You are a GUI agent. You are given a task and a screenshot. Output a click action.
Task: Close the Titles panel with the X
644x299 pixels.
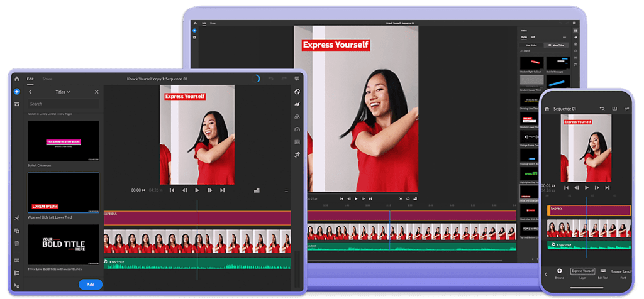click(96, 92)
